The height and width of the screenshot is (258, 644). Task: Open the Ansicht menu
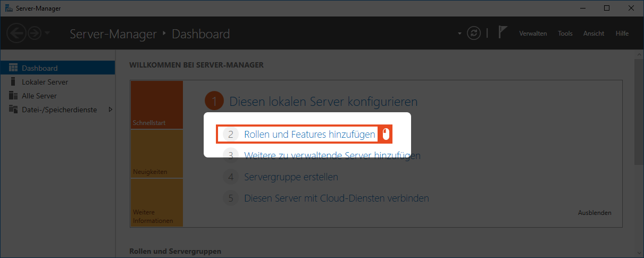593,34
